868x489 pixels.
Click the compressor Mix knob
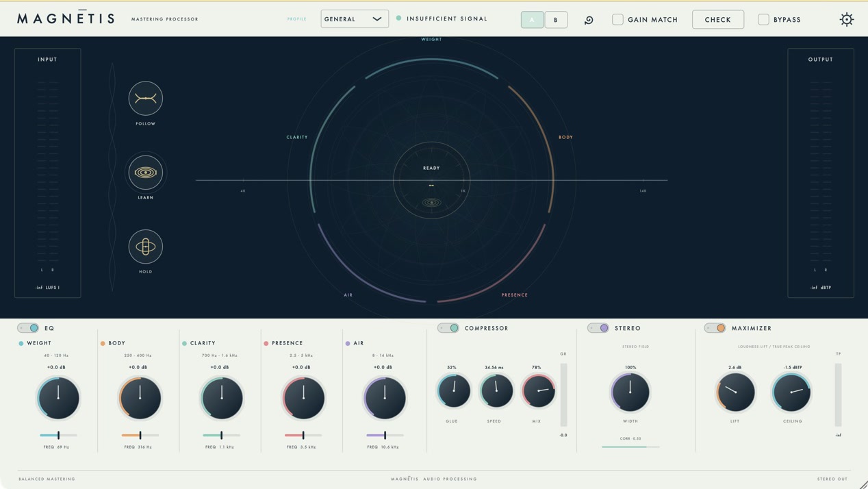pyautogui.click(x=539, y=391)
